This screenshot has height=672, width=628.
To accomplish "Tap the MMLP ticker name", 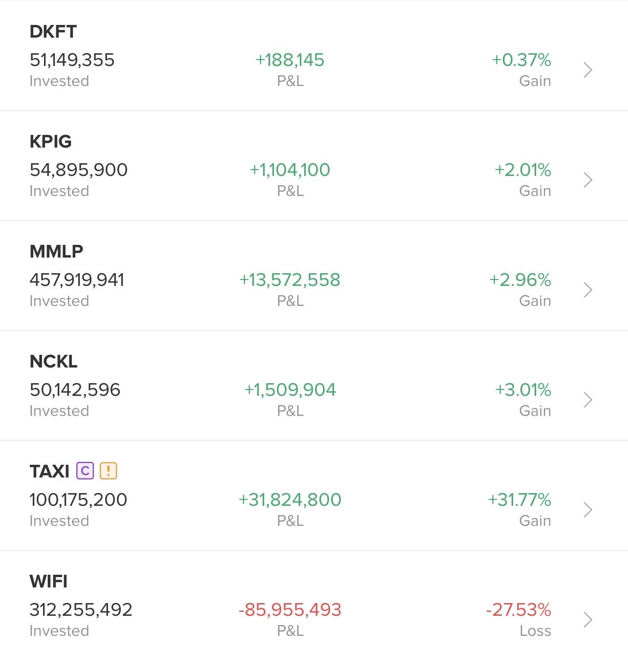I will (x=56, y=252).
